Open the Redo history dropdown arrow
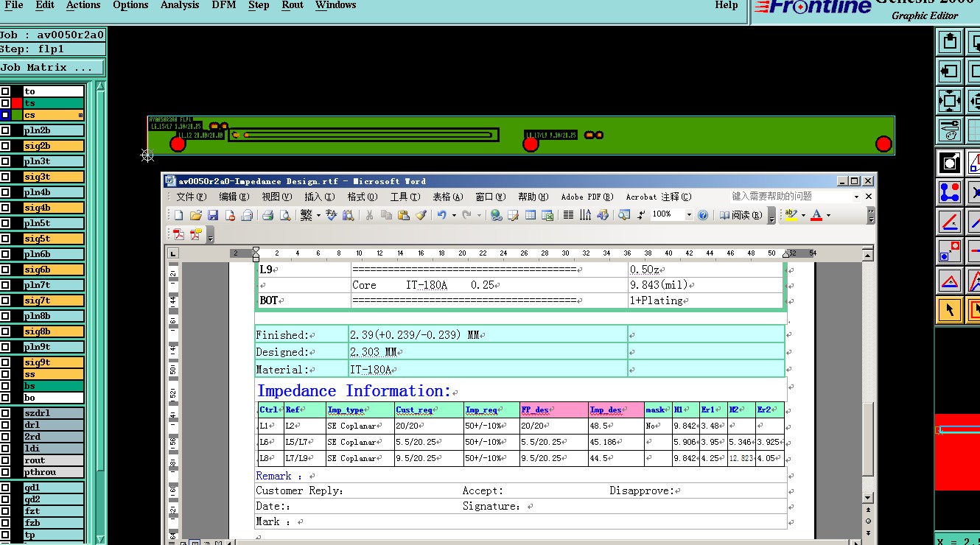980x545 pixels. pyautogui.click(x=479, y=215)
